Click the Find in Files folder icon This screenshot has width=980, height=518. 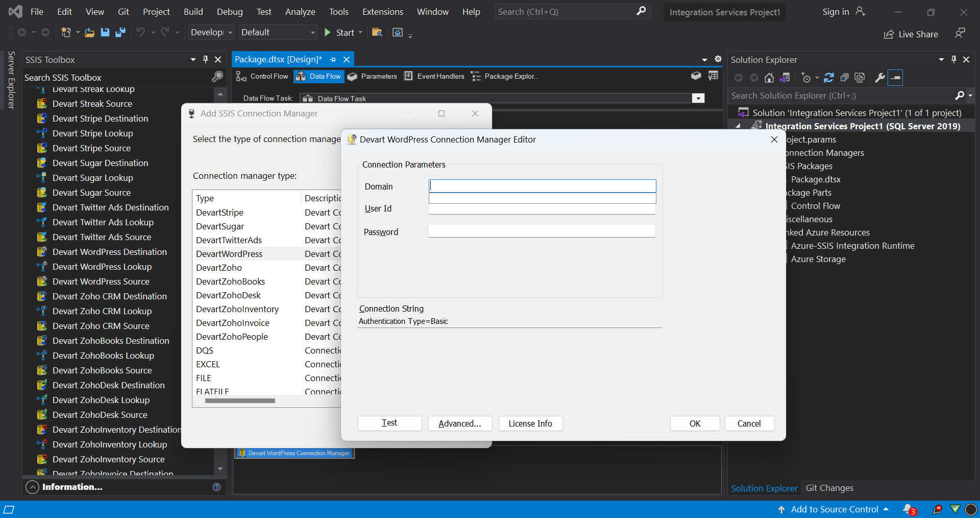point(377,32)
